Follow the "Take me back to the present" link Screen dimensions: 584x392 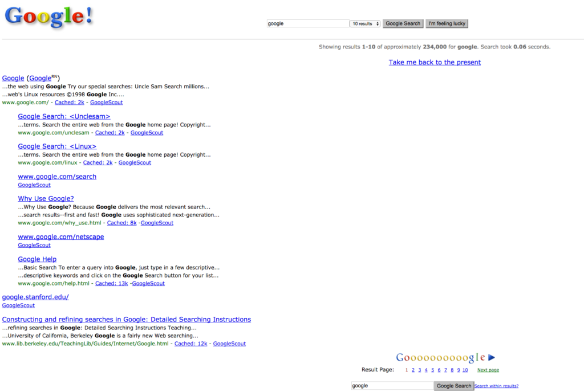click(435, 62)
